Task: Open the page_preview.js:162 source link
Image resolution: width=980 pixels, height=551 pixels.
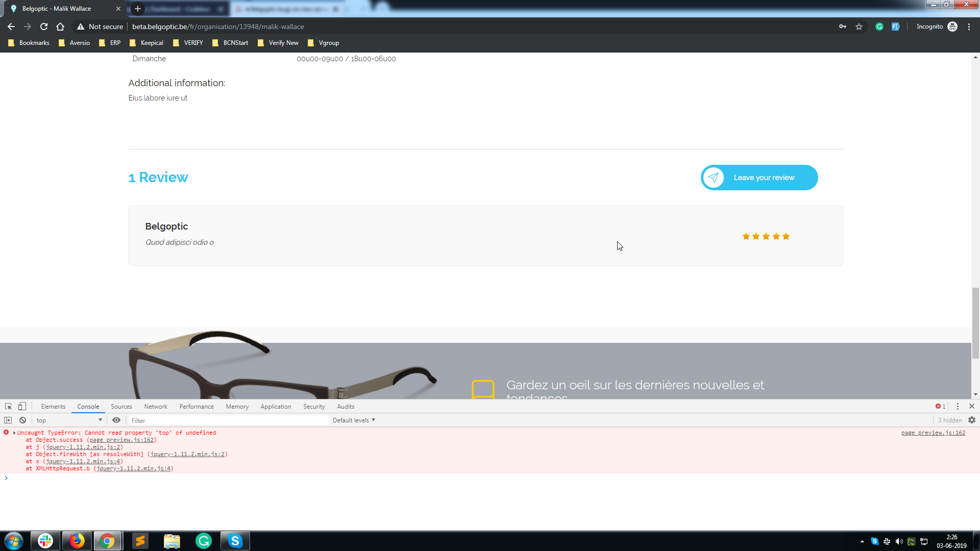Action: point(933,433)
